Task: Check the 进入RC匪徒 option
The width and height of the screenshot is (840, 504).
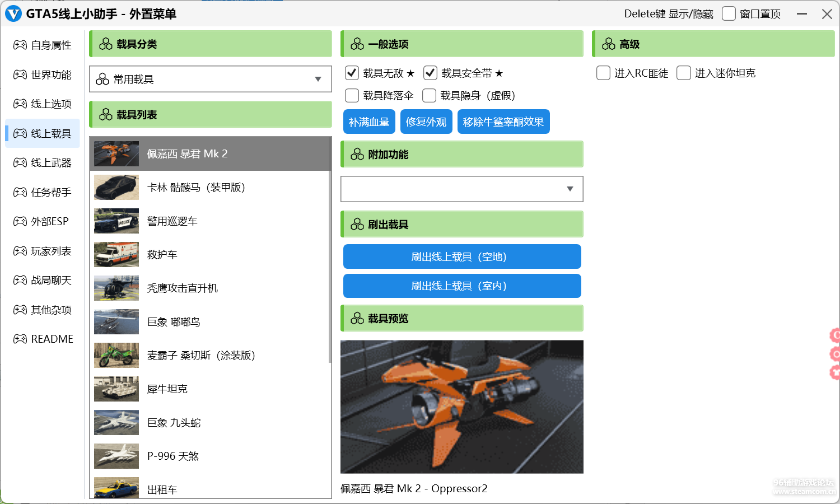Action: [603, 73]
